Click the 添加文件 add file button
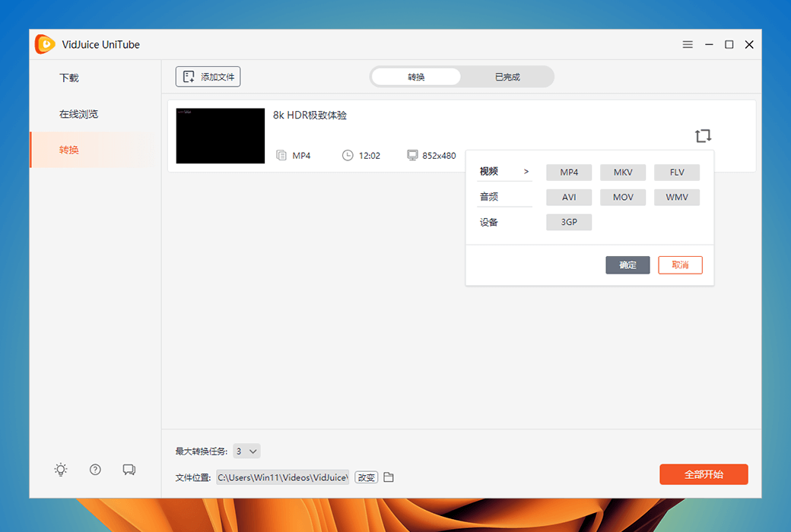 (x=208, y=77)
